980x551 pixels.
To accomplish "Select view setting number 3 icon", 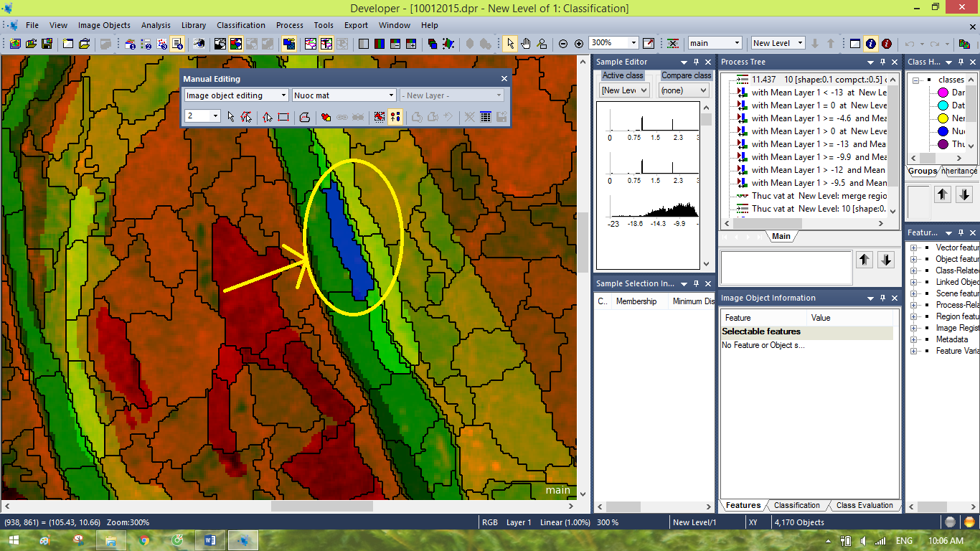I will click(x=162, y=43).
